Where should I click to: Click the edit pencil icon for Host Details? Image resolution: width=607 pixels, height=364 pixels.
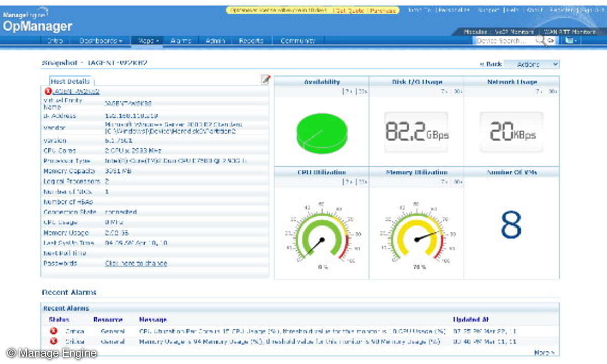click(266, 80)
